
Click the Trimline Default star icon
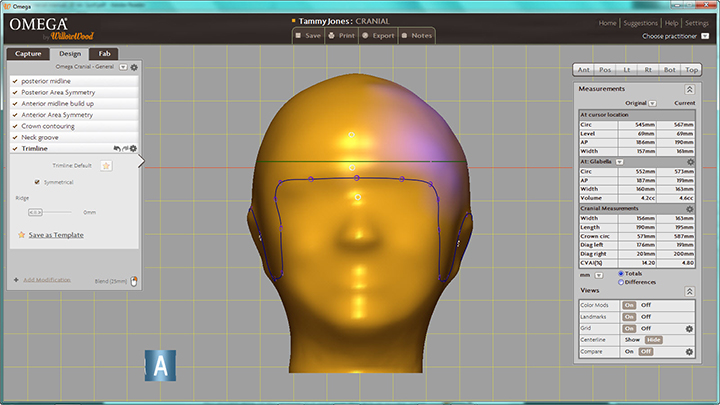point(106,165)
